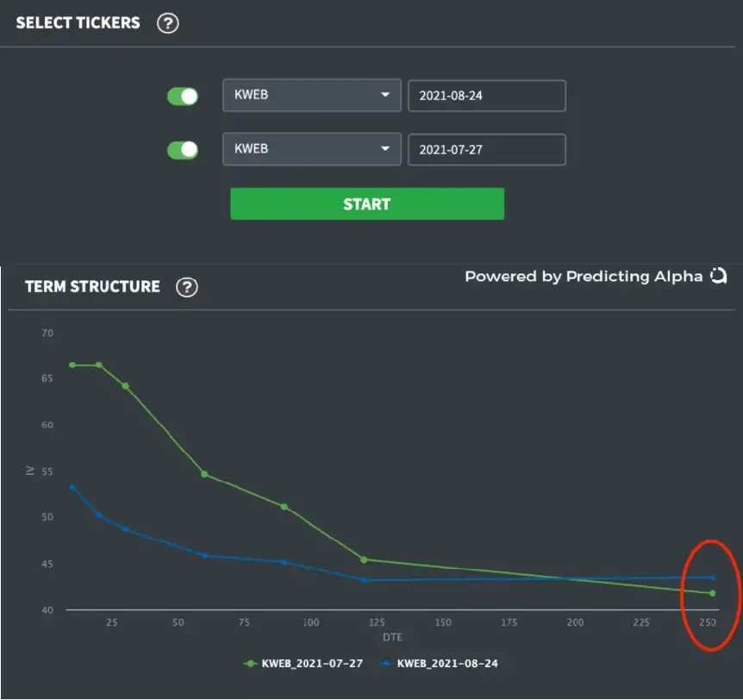This screenshot has height=700, width=743.
Task: Click the 2021-07-27 date field
Action: coord(486,149)
